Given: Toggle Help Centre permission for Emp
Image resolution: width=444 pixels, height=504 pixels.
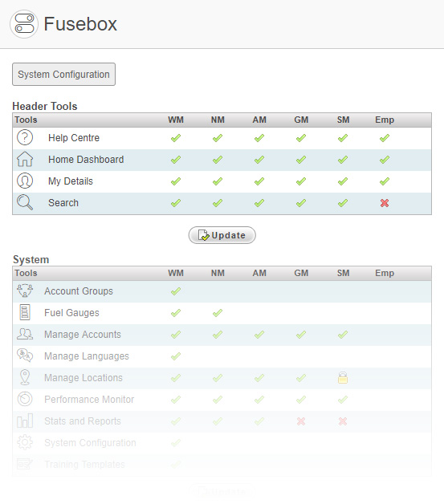Looking at the screenshot, I should pos(385,138).
